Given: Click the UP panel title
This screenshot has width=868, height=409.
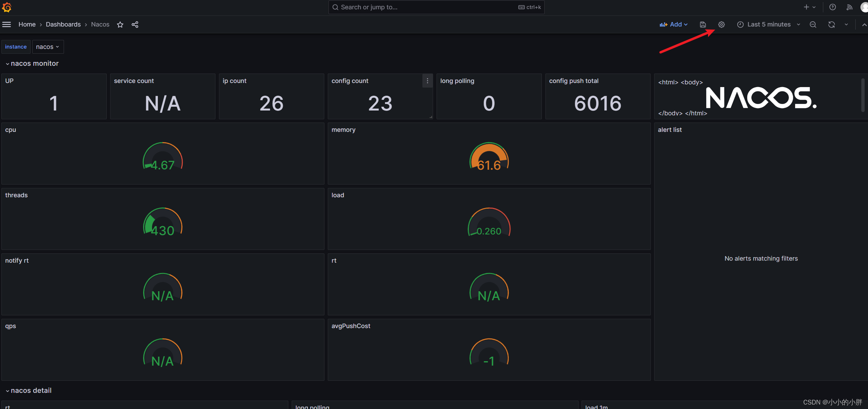Looking at the screenshot, I should point(9,81).
